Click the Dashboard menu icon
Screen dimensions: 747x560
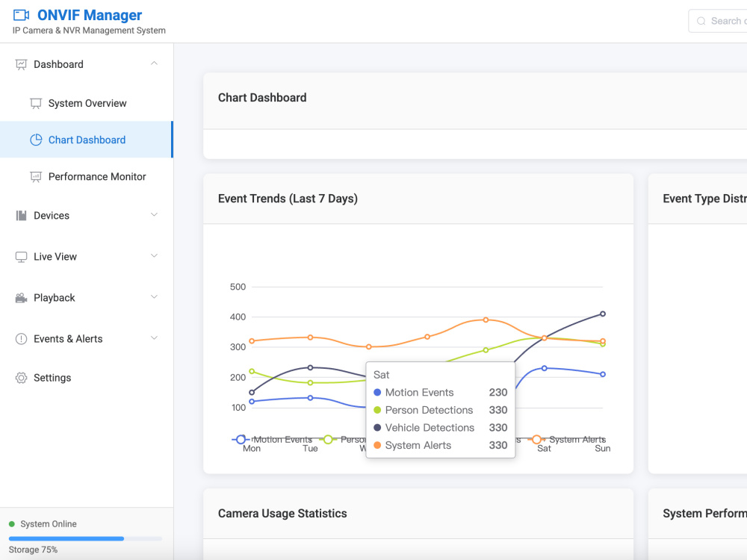tap(21, 64)
